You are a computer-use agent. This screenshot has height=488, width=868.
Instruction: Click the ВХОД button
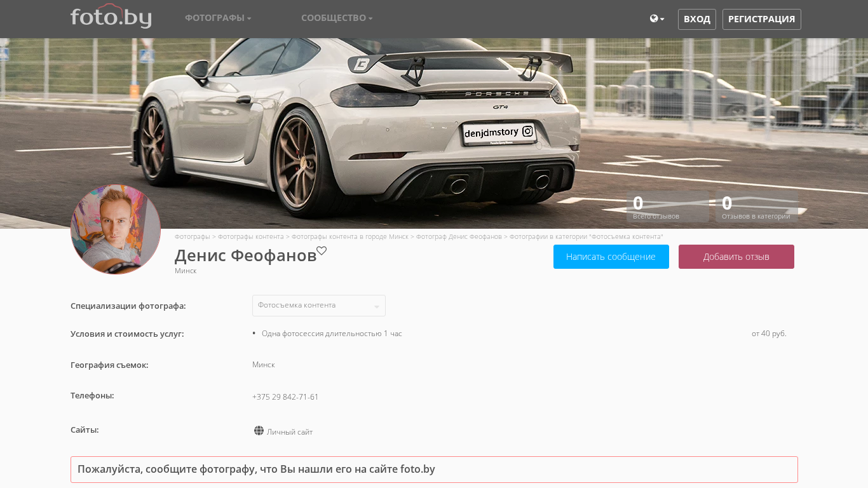[697, 19]
